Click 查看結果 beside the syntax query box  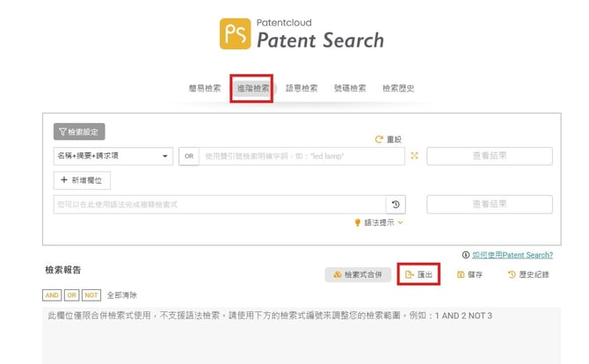(x=490, y=204)
